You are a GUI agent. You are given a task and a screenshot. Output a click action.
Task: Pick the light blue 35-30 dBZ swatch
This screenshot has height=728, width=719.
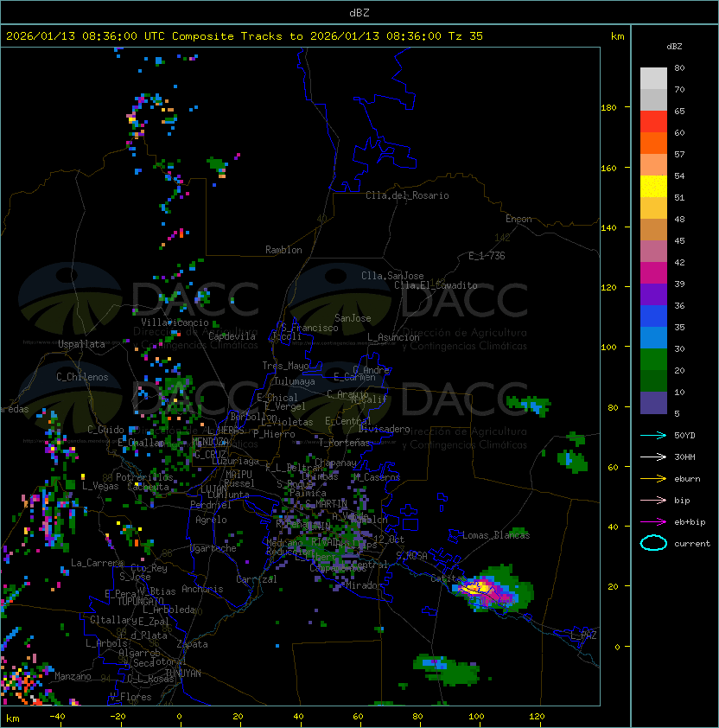[x=653, y=337]
